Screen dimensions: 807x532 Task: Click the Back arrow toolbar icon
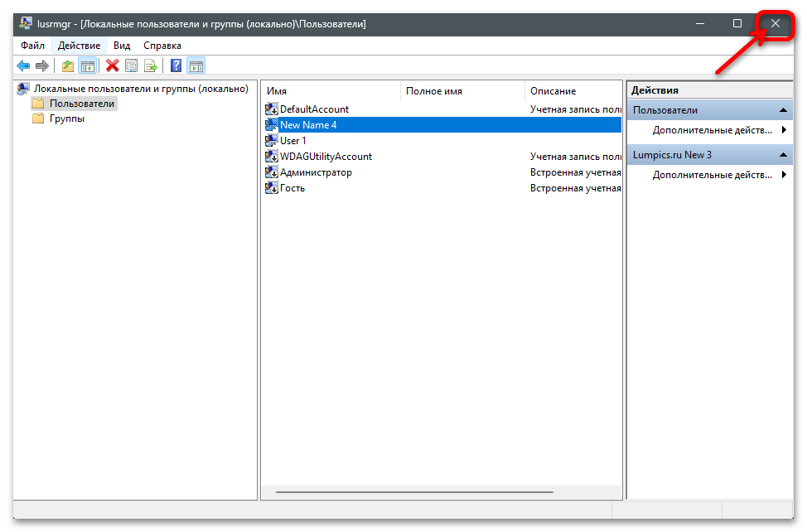(x=23, y=65)
